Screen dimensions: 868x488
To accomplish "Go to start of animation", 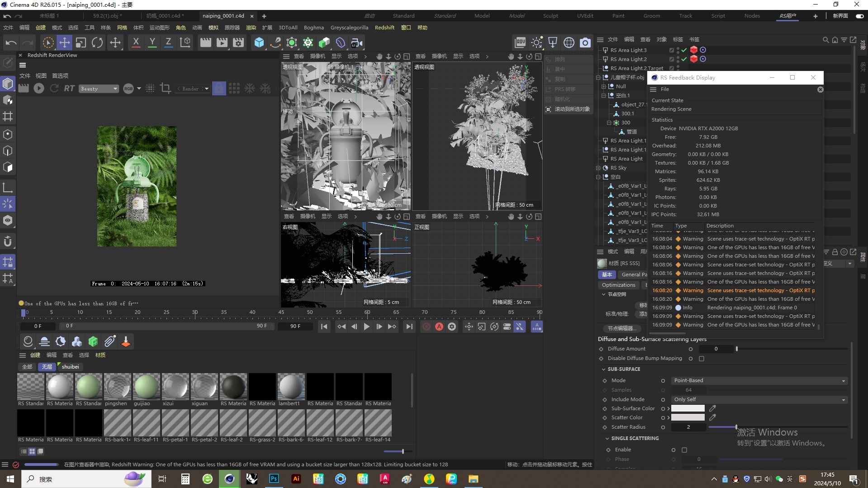I will (x=324, y=327).
